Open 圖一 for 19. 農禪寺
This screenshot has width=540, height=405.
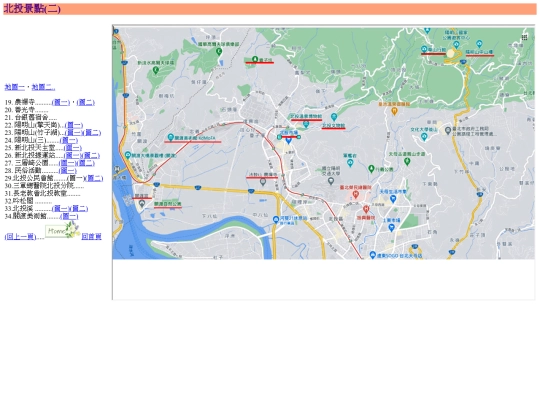[61, 102]
